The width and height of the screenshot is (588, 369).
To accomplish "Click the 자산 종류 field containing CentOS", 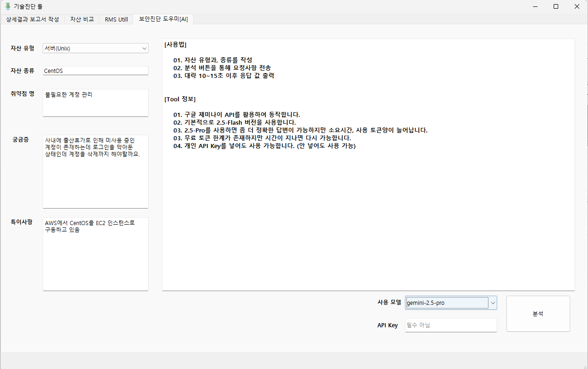I will 95,71.
